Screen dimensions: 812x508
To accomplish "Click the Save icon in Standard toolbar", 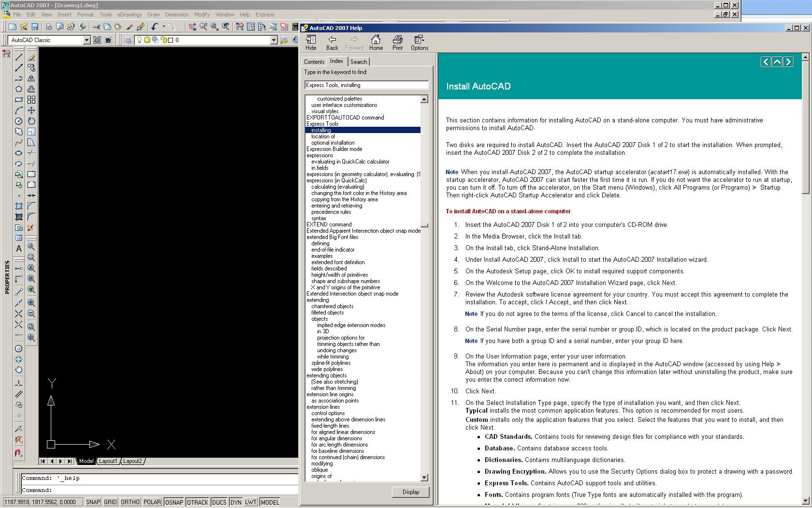I will click(x=35, y=27).
